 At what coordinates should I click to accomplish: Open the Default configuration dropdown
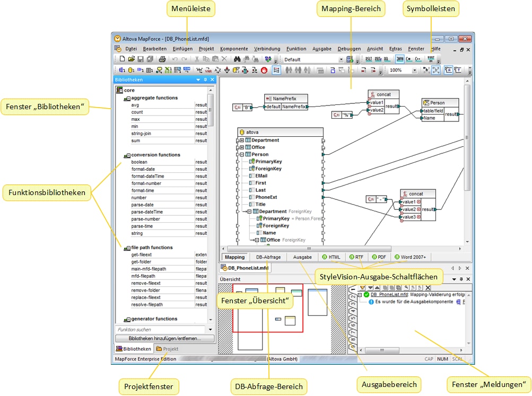[341, 59]
